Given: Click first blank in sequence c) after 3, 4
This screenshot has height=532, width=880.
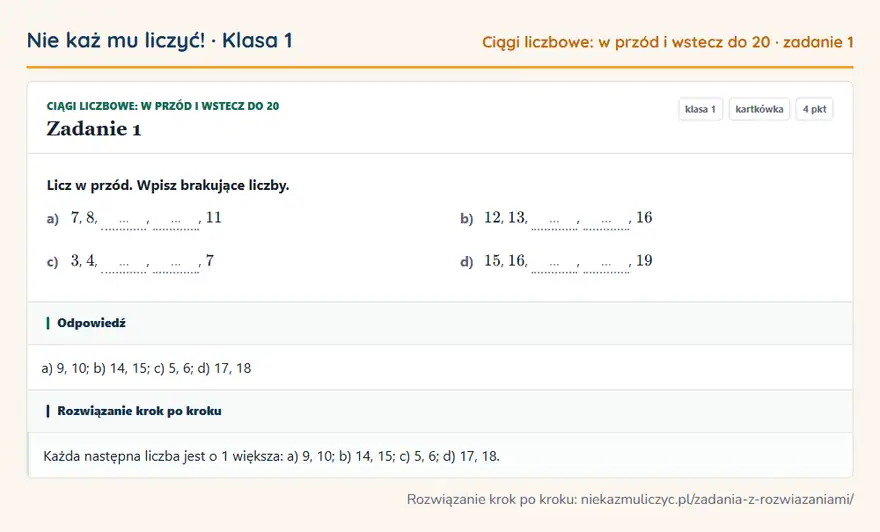Looking at the screenshot, I should 123,264.
